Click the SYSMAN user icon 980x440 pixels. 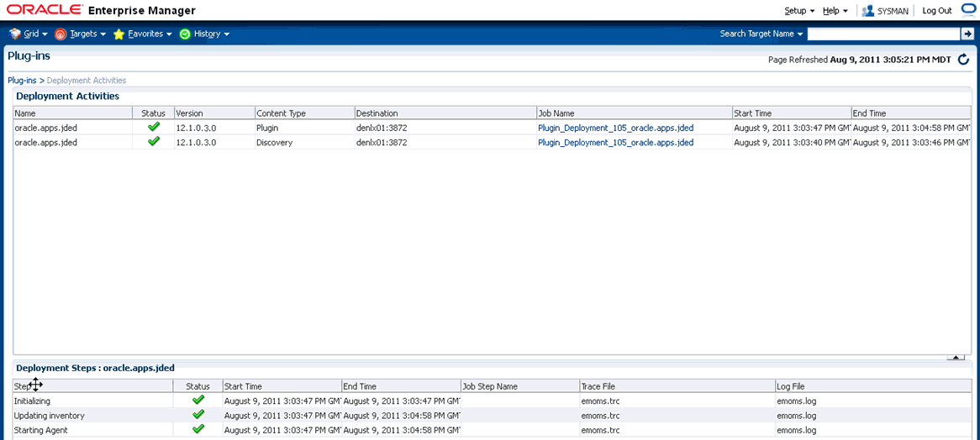tap(867, 11)
